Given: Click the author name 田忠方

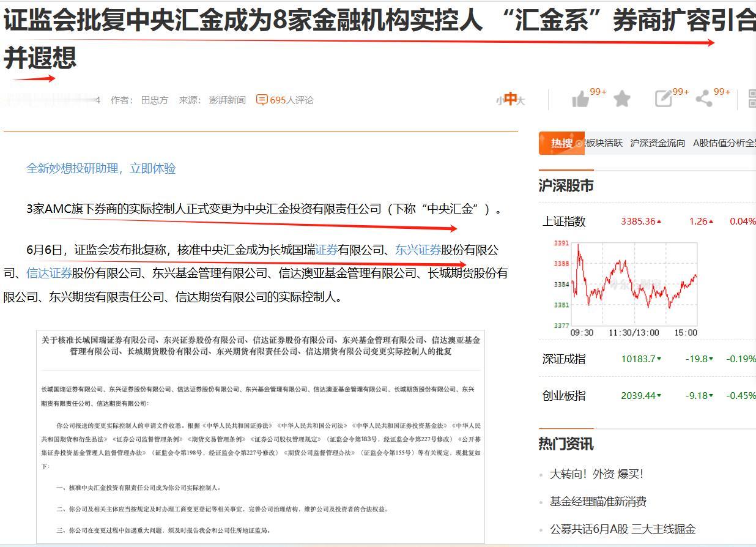Looking at the screenshot, I should click(x=155, y=100).
